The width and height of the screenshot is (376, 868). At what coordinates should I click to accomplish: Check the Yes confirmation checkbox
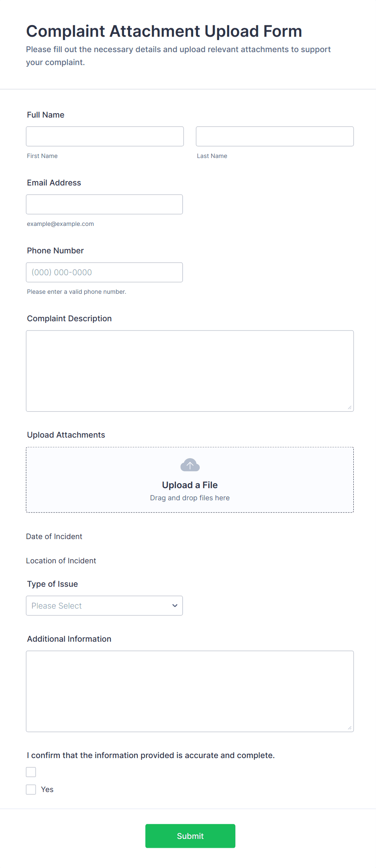(31, 789)
